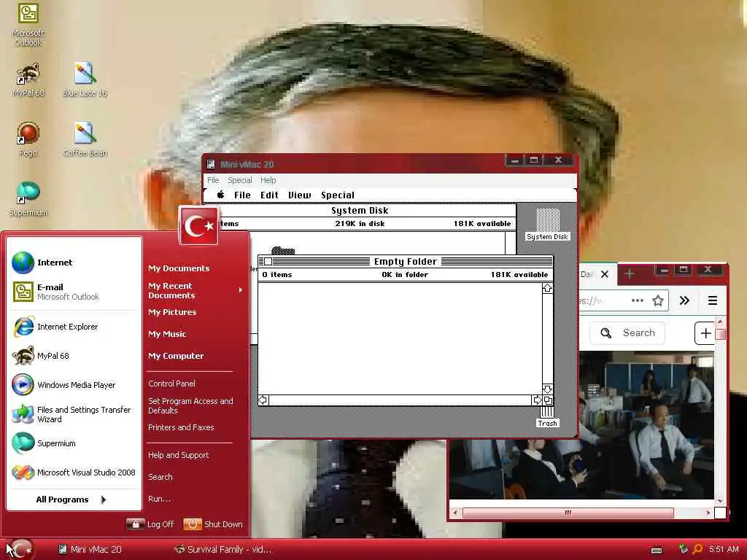Click the keyboard icon in system tray
The height and width of the screenshot is (560, 747).
click(657, 550)
